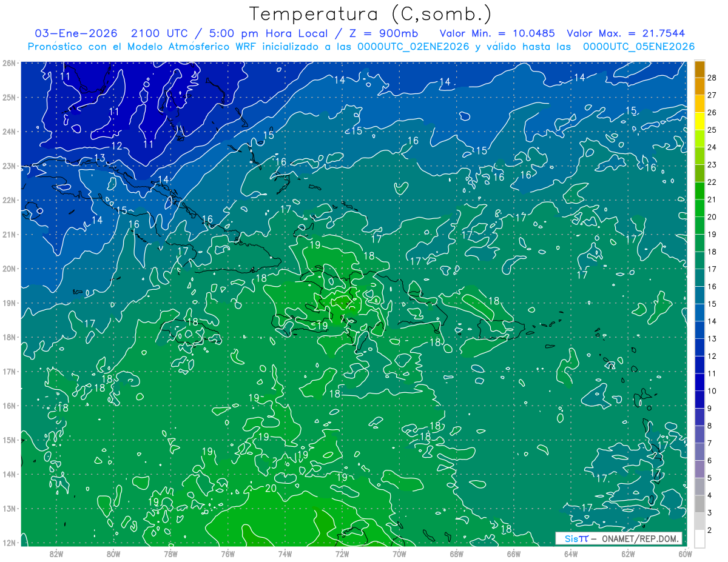Screen dimensions: 728x562
Task: Click the "2100 UTC" time label
Action: [x=160, y=33]
